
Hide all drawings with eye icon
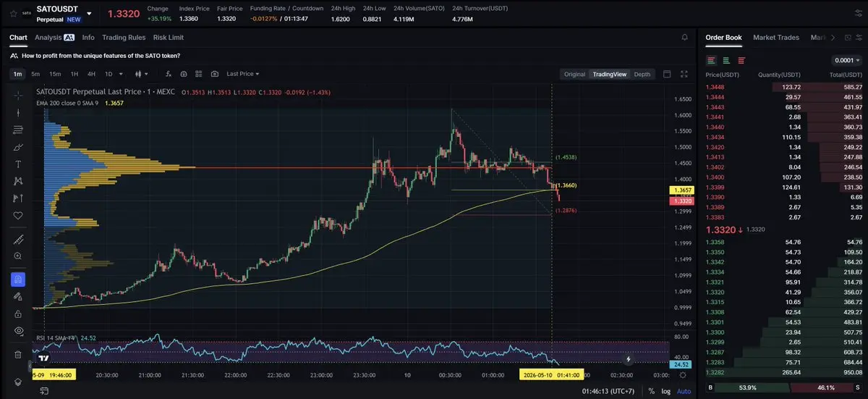(x=18, y=331)
